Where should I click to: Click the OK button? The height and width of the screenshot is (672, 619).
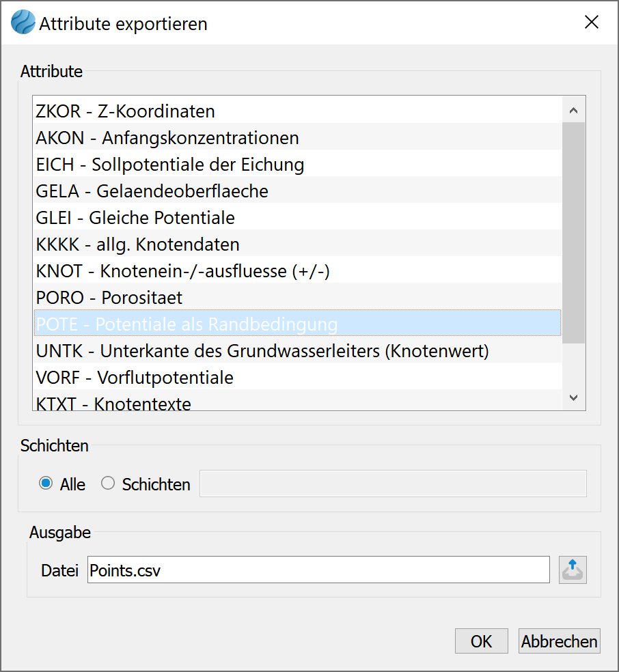[x=482, y=641]
